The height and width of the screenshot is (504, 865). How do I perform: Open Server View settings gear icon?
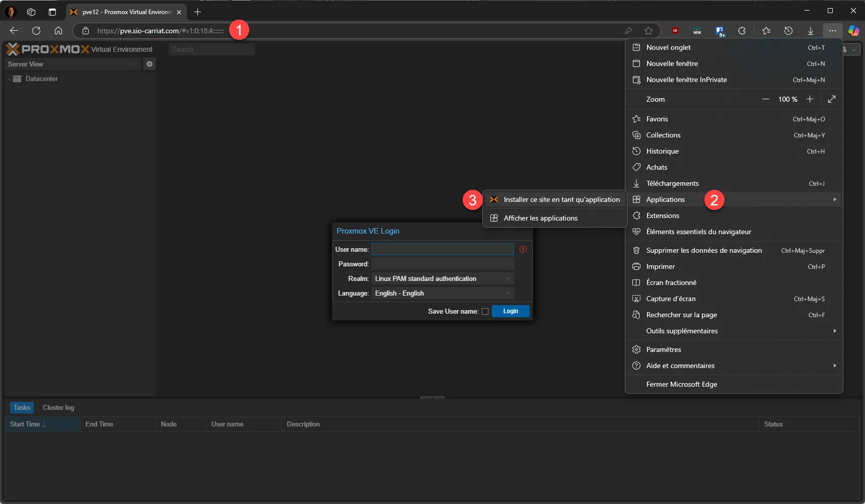pos(150,64)
